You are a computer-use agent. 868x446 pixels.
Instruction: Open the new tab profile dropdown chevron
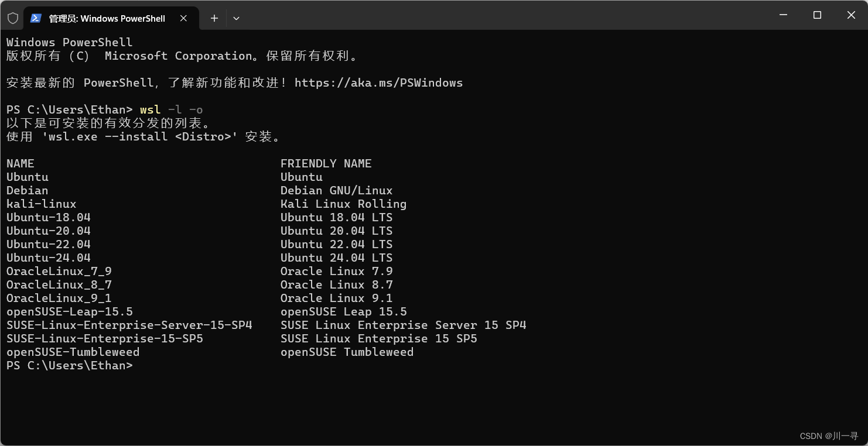[x=236, y=18]
